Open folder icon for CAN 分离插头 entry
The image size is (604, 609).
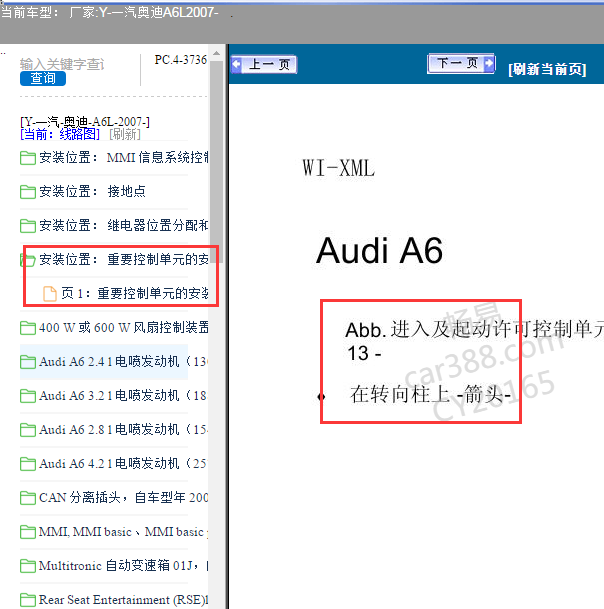click(28, 498)
